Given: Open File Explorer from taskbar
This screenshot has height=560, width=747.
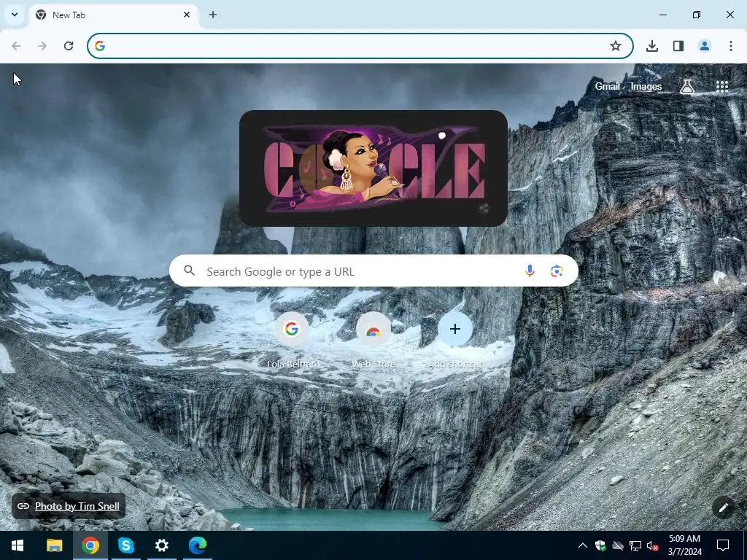Looking at the screenshot, I should click(x=54, y=545).
